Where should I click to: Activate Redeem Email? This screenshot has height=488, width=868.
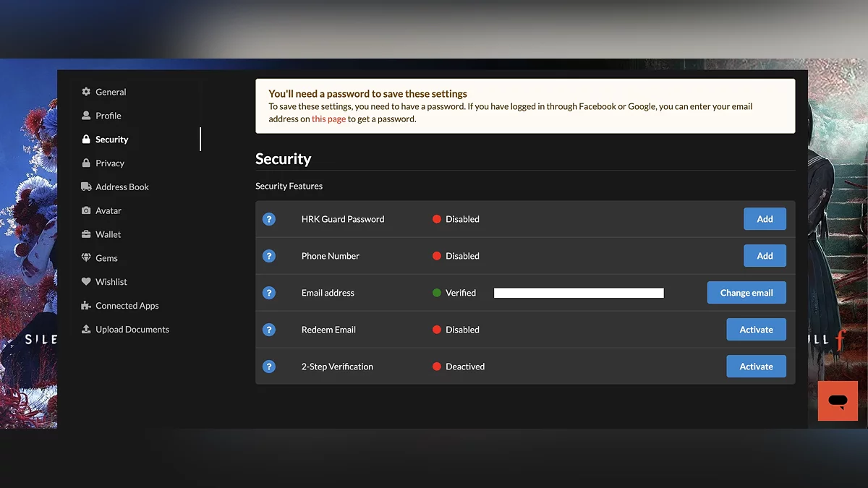[x=756, y=330]
